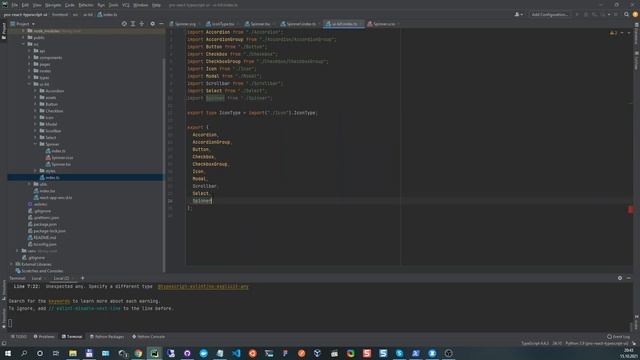
Task: Click the warnings indicator in editor corner
Action: [613, 33]
